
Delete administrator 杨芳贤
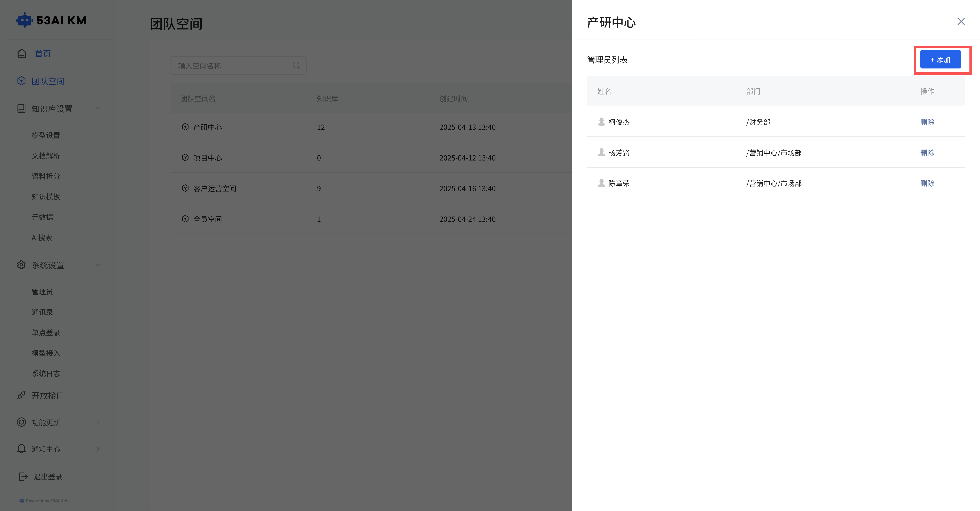pyautogui.click(x=927, y=153)
